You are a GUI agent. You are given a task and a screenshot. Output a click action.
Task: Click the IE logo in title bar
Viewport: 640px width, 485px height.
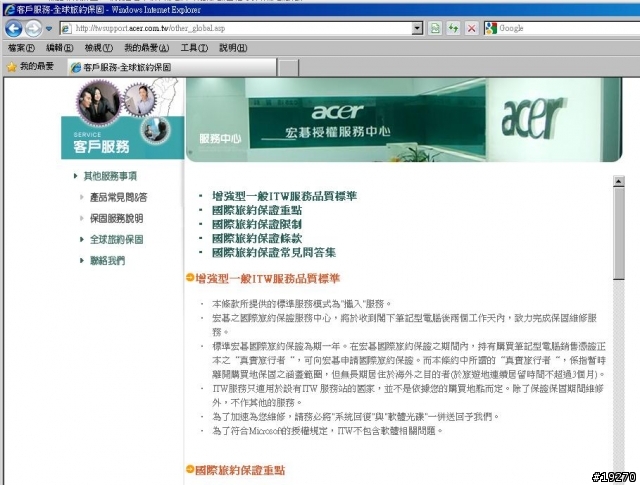click(9, 9)
